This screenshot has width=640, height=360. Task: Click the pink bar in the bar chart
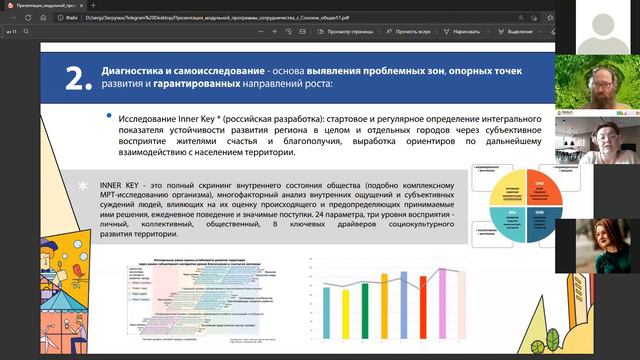[x=442, y=304]
